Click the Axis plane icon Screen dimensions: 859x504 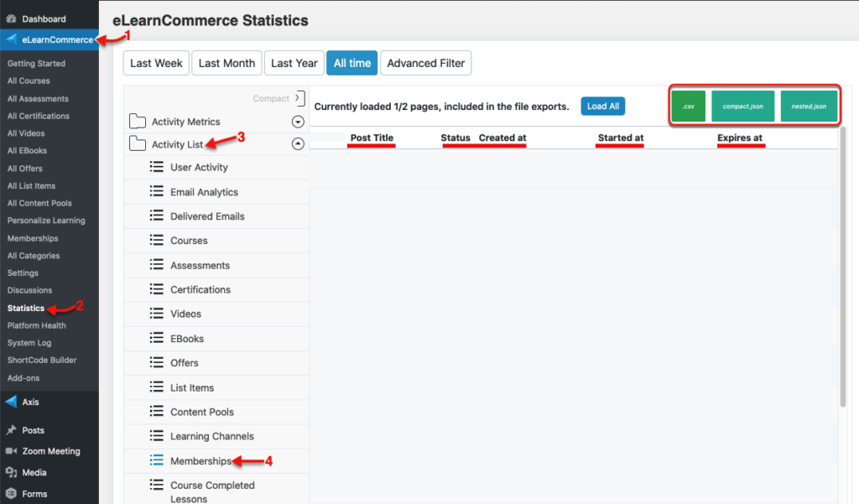coord(11,402)
